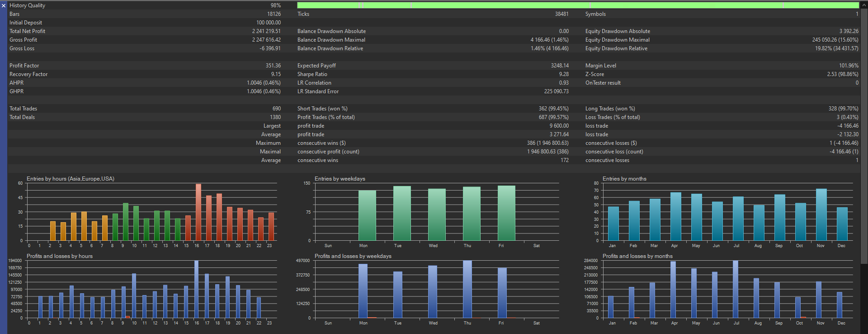Click the History Quality value 98%
Viewport: 868px width, 334px height.
tap(276, 5)
